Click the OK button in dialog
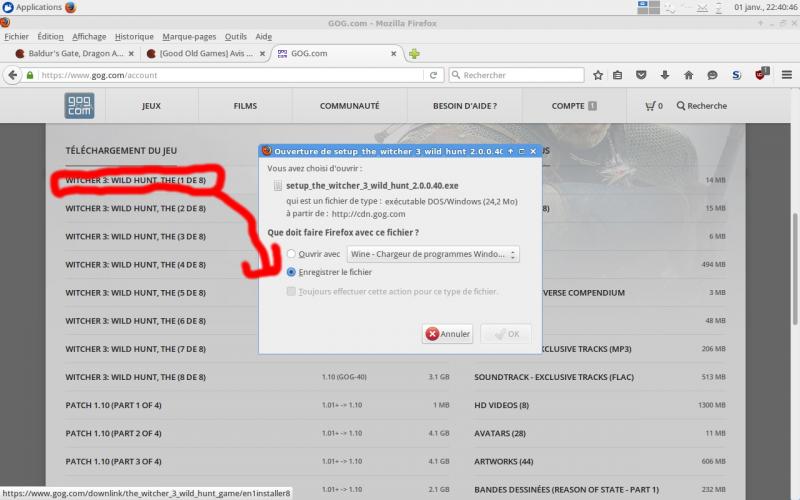This screenshot has height=500, width=800. click(x=506, y=334)
